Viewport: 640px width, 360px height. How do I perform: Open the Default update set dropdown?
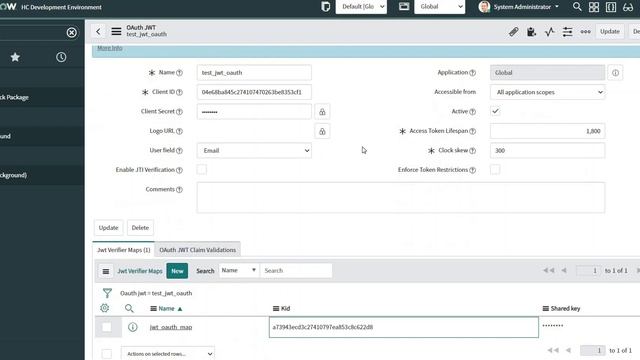(x=361, y=7)
